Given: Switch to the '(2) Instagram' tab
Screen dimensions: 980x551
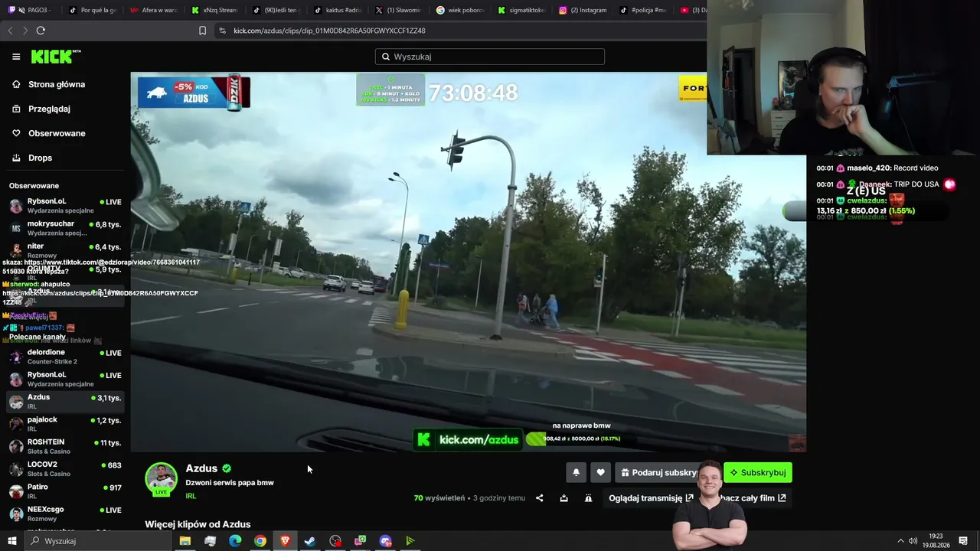Looking at the screenshot, I should click(x=582, y=10).
